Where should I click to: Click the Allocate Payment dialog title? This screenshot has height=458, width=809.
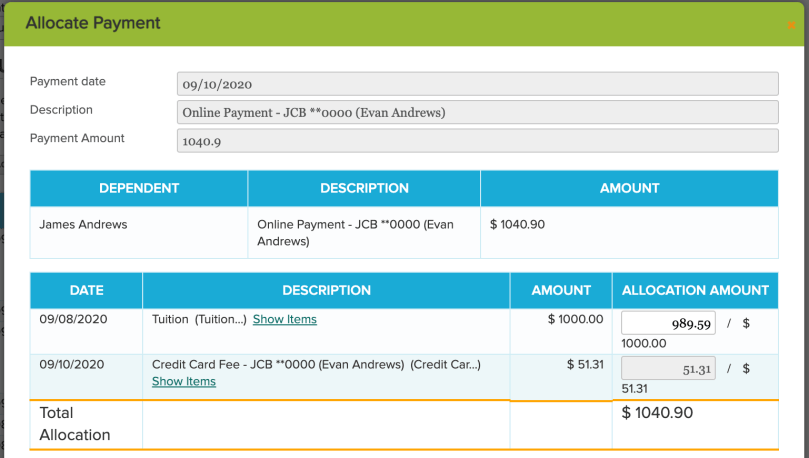click(x=93, y=23)
